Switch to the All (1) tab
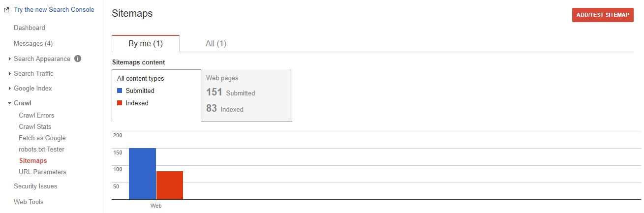Image resolution: width=644 pixels, height=213 pixels. click(215, 43)
